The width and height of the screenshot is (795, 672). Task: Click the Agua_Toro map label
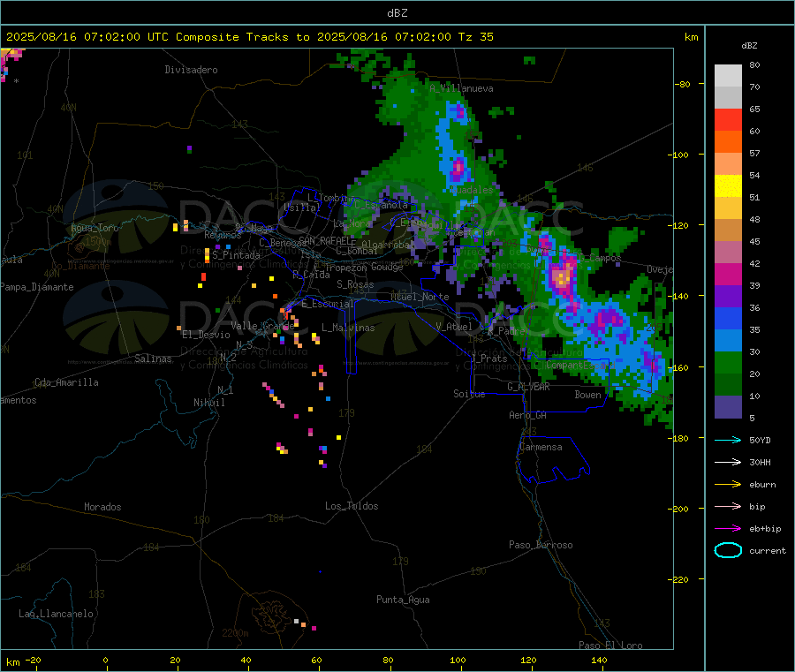(95, 228)
